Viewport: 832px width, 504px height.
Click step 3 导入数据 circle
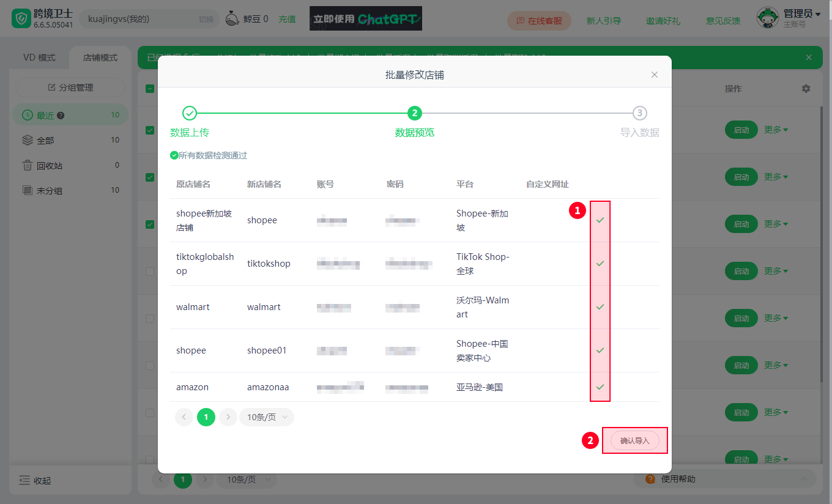[x=640, y=113]
